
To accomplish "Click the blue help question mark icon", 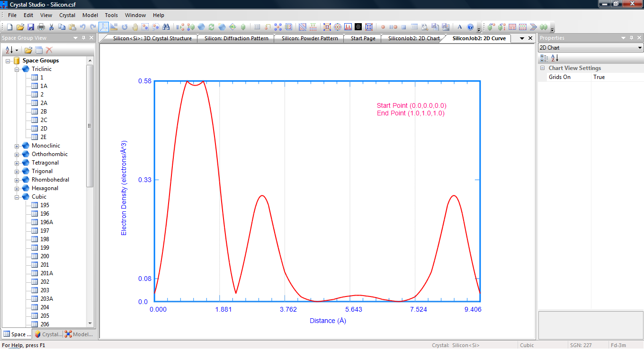I will pos(470,27).
